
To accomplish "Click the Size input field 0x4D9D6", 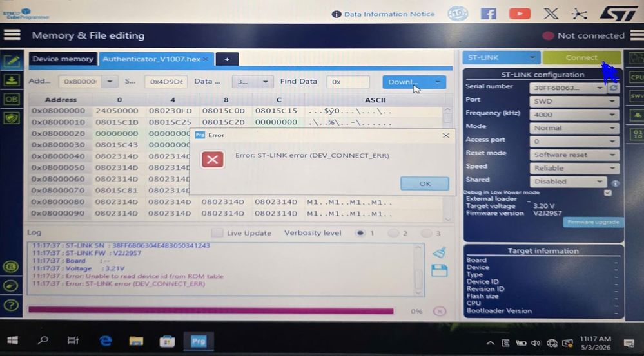I will (166, 82).
